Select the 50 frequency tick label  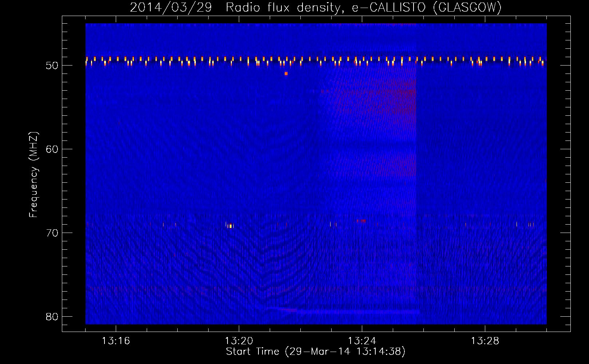tap(52, 66)
